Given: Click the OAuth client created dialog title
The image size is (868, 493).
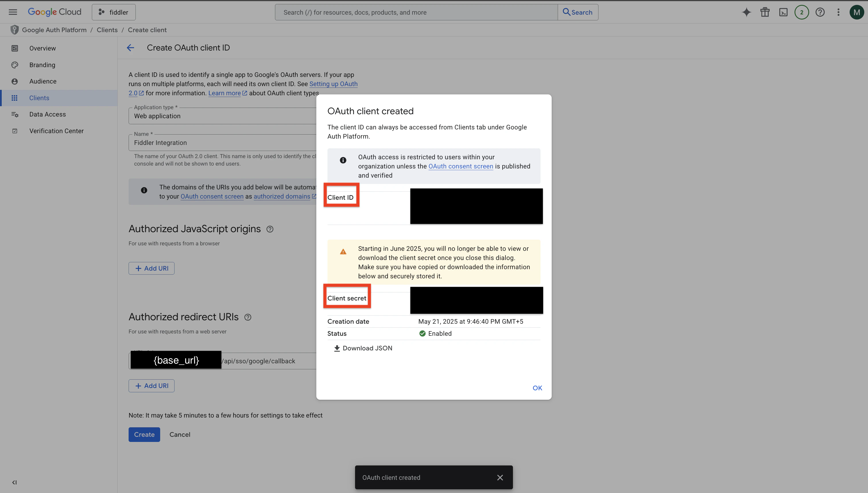Looking at the screenshot, I should [371, 111].
